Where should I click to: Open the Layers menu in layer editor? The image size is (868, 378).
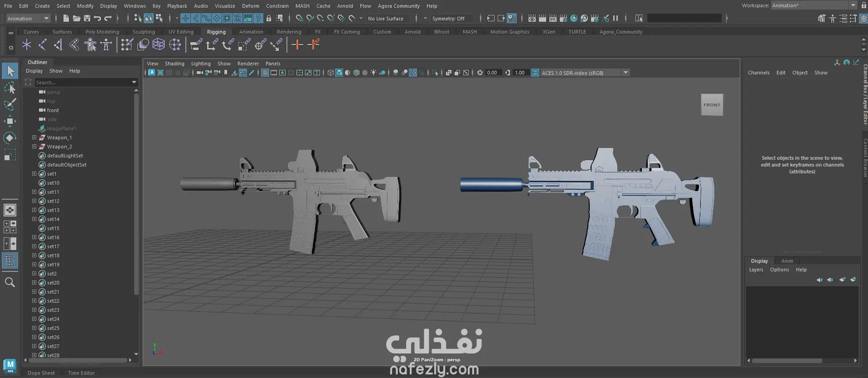(x=756, y=270)
